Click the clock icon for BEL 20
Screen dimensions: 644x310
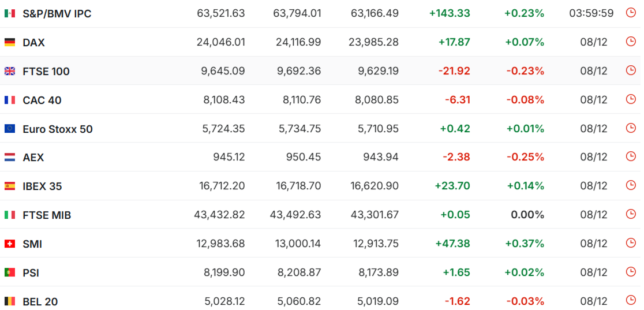[x=631, y=300]
